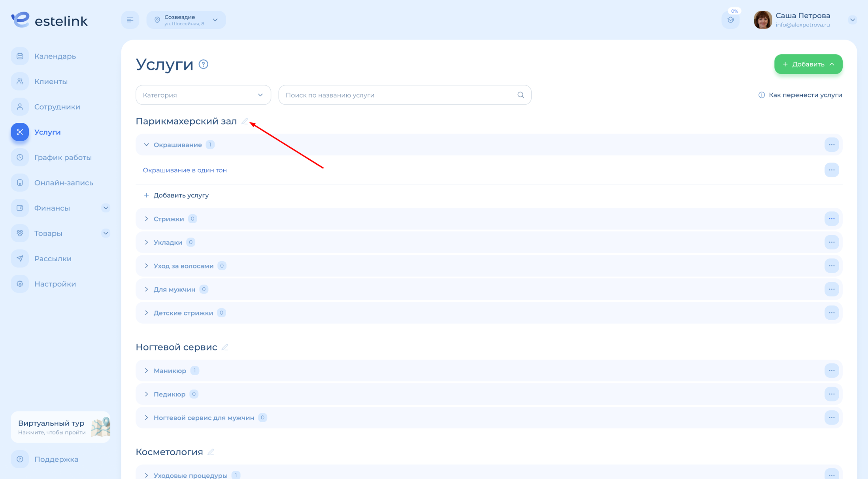
Task: Open the Сотрудники sidebar icon
Action: point(20,107)
